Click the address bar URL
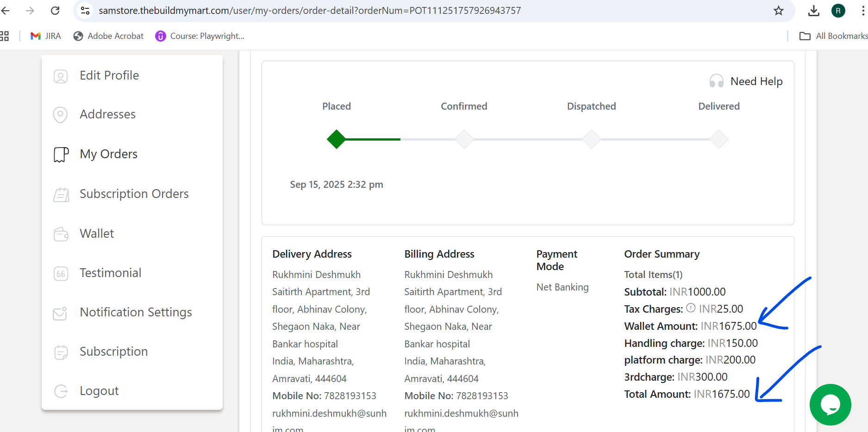The width and height of the screenshot is (868, 432). tap(310, 10)
